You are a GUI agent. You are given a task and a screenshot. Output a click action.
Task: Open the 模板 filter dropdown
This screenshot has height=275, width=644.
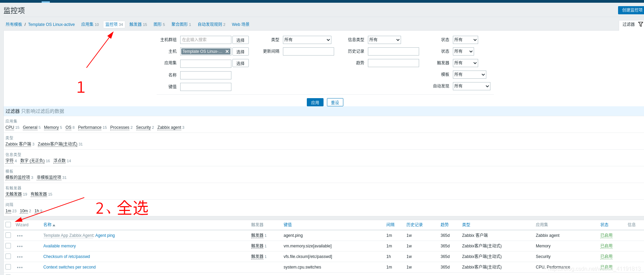pos(469,75)
